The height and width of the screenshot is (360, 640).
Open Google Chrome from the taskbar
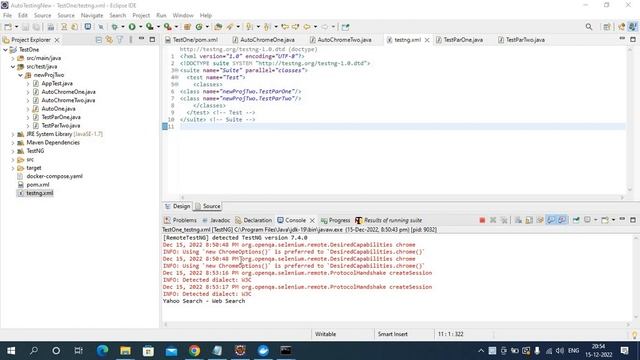[x=194, y=351]
